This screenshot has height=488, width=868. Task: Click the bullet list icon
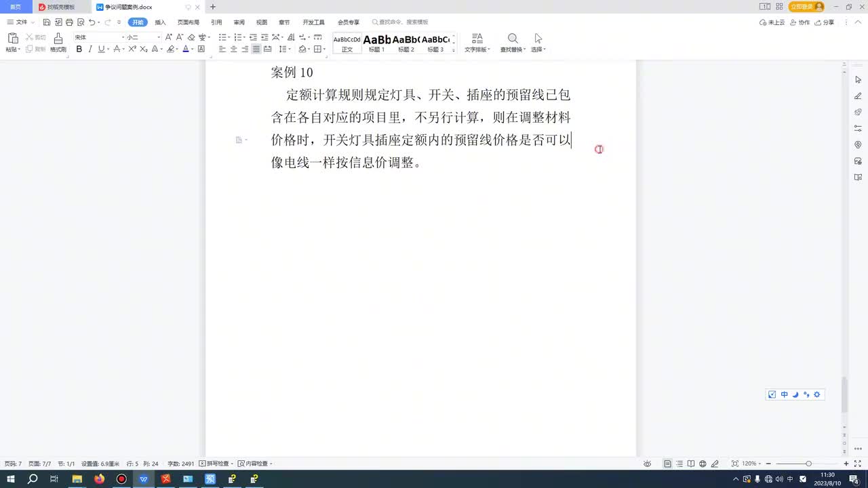222,37
